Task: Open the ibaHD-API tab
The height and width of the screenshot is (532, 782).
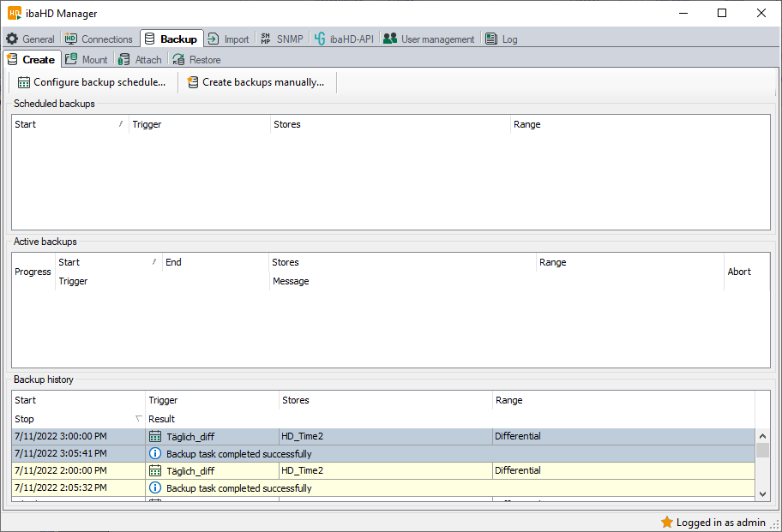Action: [x=345, y=39]
